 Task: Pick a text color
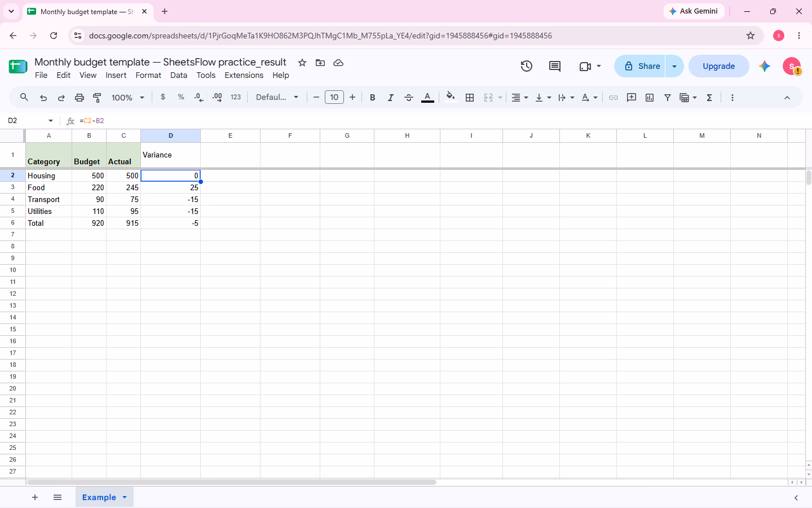click(427, 98)
